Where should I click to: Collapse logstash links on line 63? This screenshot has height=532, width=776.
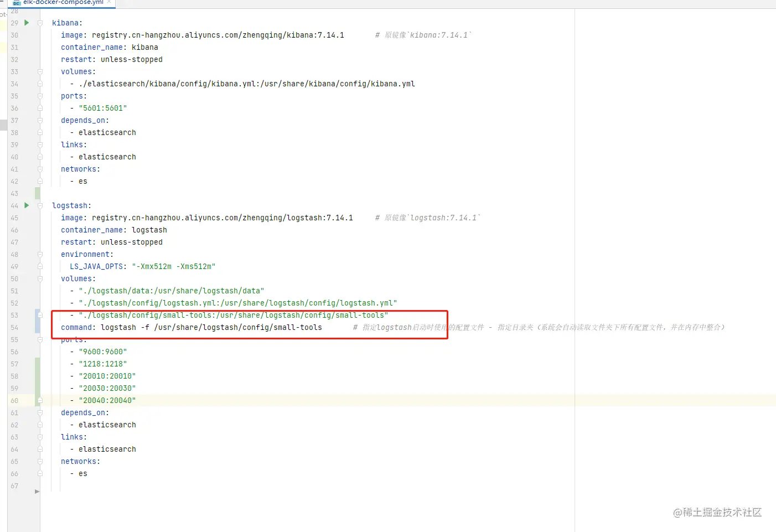click(40, 437)
